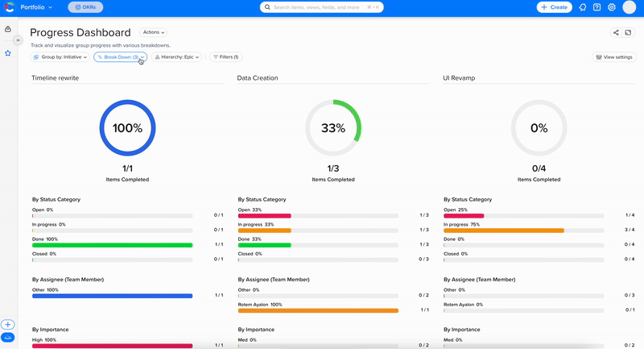Click the inbox tray icon in sidebar
The width and height of the screenshot is (644, 349).
[8, 29]
